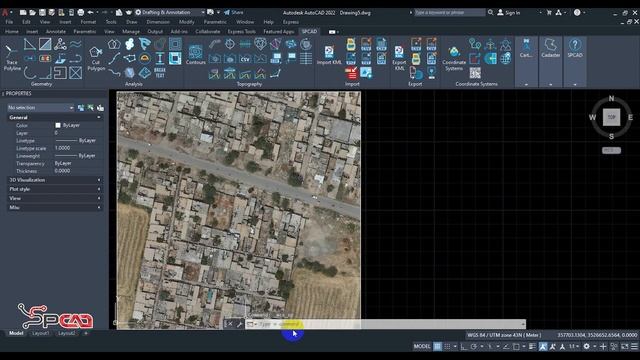Open the workspace settings gear in status bar
Screen dimensions: 640x360
pyautogui.click(x=587, y=347)
